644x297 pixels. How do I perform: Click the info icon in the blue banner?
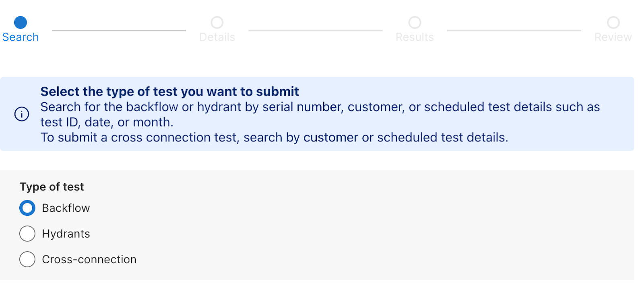click(22, 114)
